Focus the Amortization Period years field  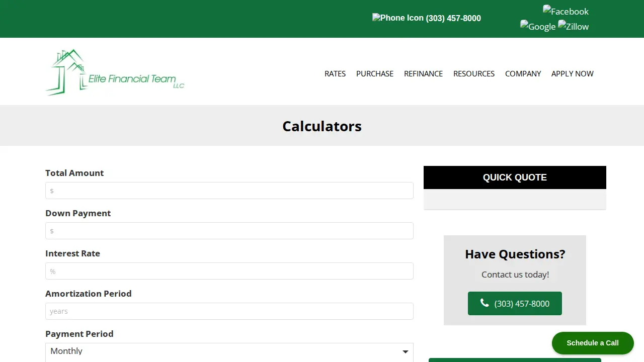click(x=229, y=311)
